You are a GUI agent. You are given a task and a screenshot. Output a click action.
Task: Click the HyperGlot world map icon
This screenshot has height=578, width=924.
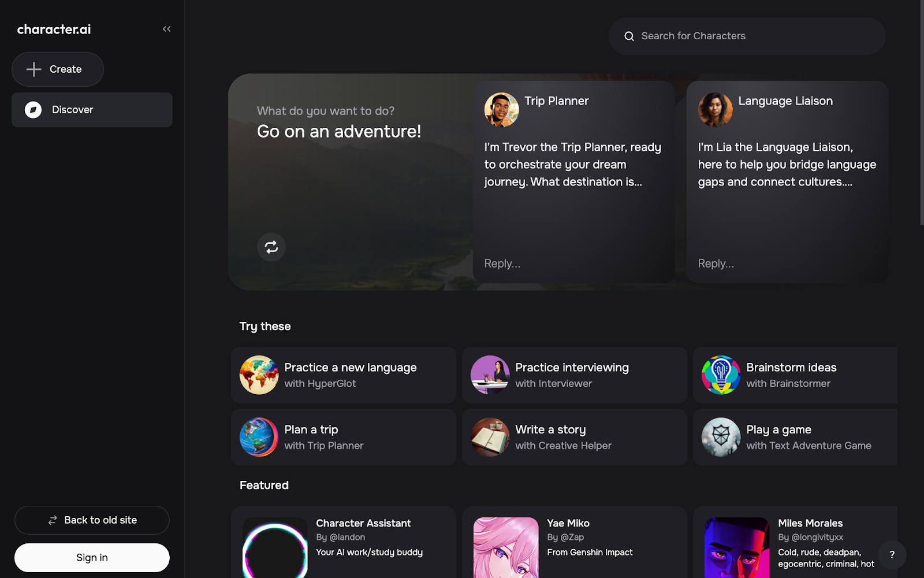coord(259,375)
